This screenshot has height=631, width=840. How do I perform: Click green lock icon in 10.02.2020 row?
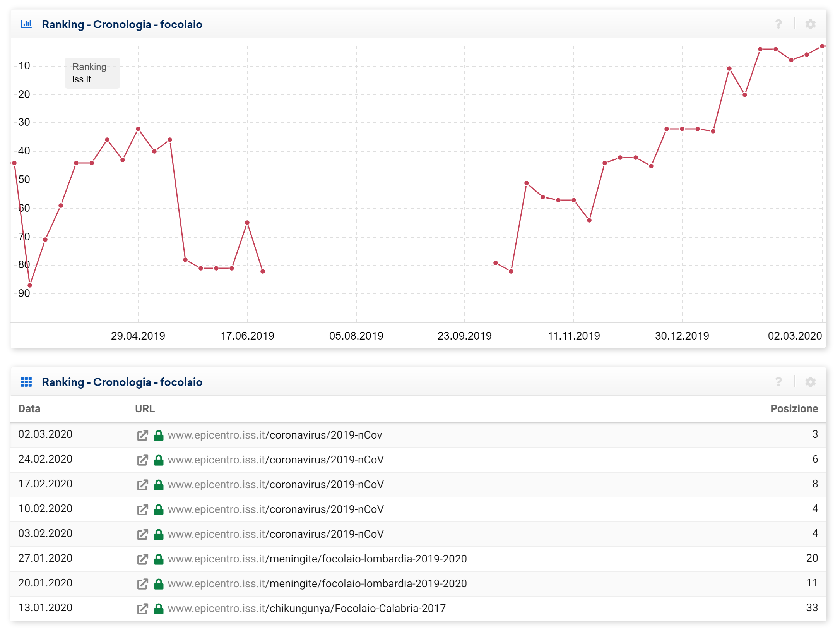(x=159, y=510)
